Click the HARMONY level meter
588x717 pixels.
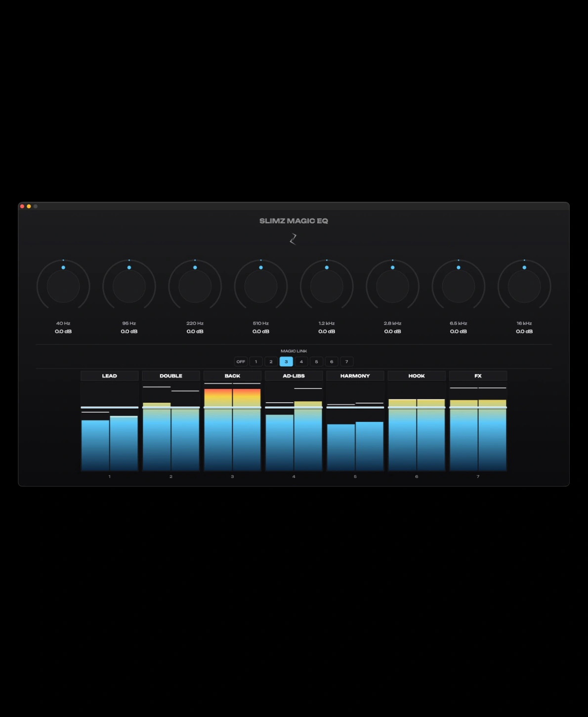355,426
